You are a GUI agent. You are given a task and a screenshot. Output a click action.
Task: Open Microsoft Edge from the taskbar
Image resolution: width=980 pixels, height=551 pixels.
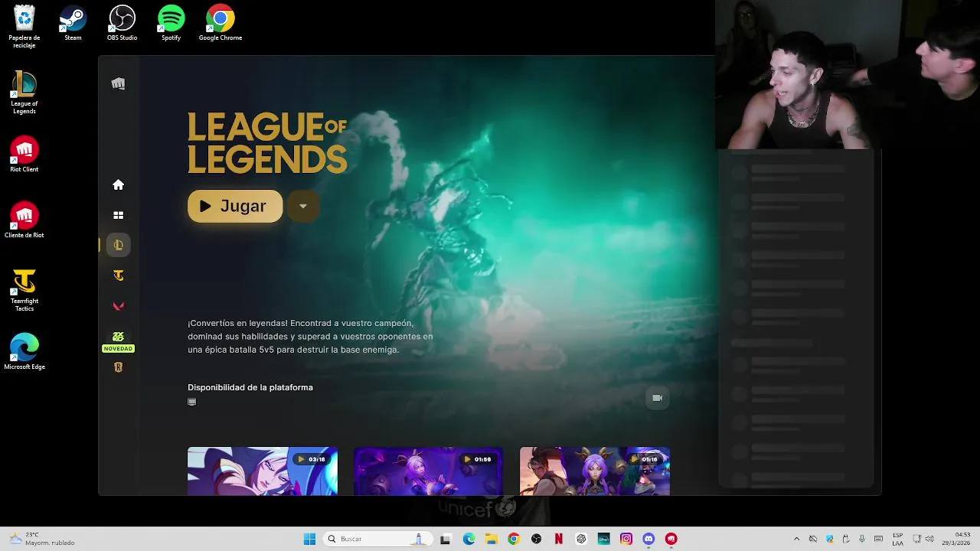click(x=469, y=539)
